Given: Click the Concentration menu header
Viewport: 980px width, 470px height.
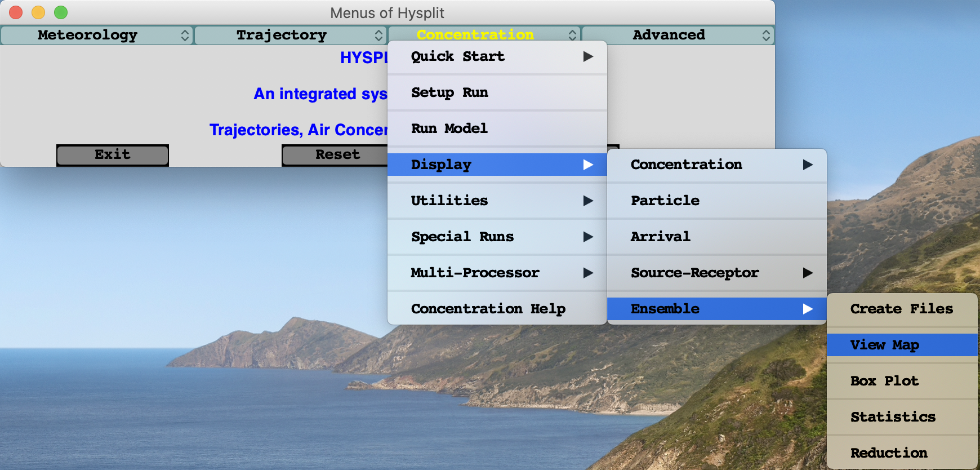Looking at the screenshot, I should (483, 35).
